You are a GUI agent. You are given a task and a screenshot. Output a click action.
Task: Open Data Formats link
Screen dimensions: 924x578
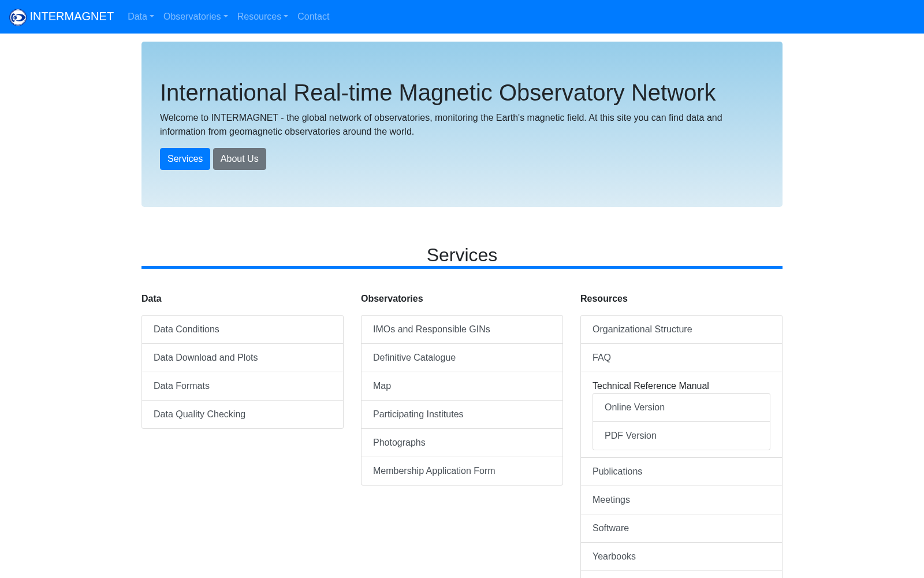point(243,386)
